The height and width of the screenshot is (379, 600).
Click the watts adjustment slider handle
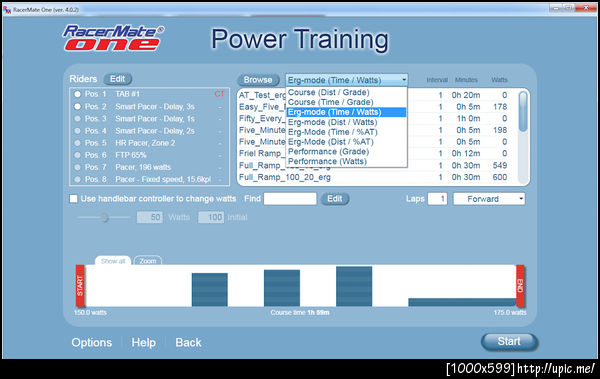click(x=104, y=217)
